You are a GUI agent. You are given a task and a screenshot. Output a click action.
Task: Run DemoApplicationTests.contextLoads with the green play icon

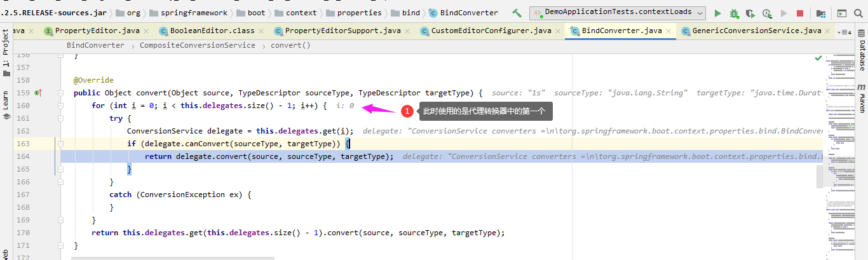pos(717,13)
